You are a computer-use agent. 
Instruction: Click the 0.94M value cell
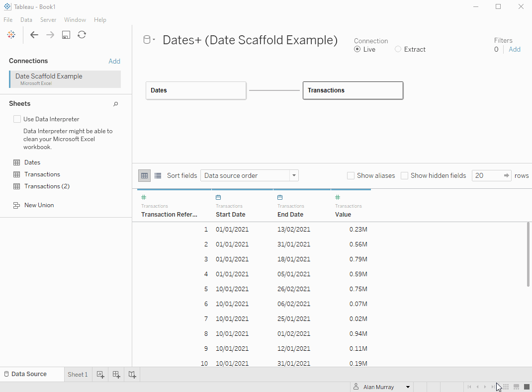[x=358, y=334]
